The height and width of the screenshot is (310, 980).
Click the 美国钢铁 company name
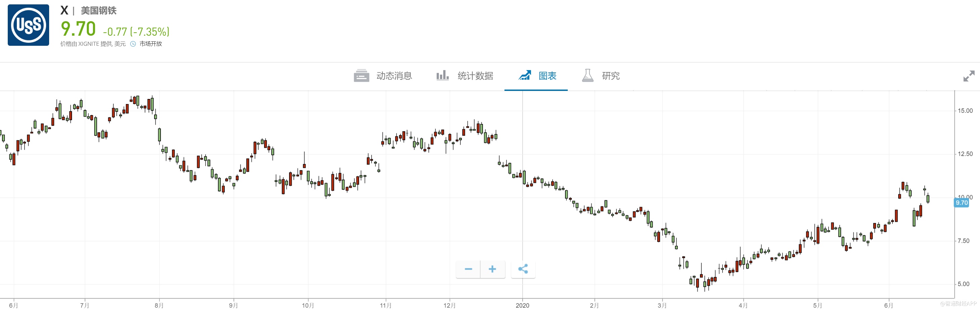tap(99, 11)
